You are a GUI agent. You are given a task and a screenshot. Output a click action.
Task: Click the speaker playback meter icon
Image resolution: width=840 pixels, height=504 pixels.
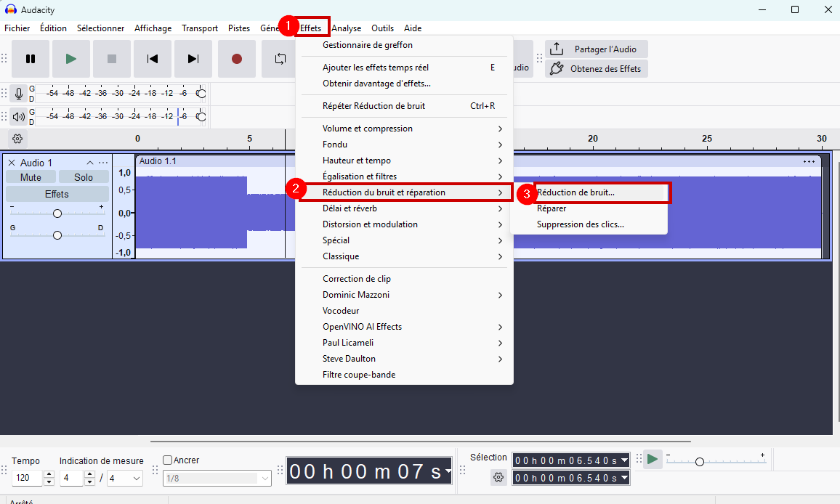(19, 116)
